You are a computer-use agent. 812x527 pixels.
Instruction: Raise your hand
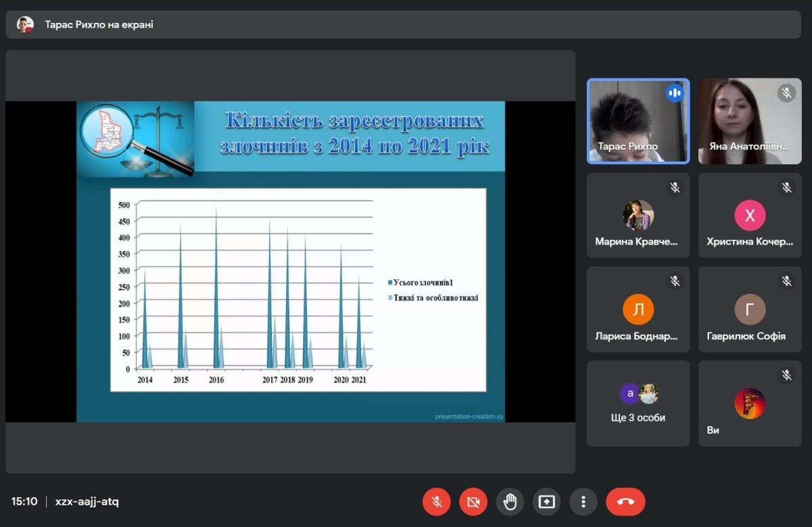point(510,502)
